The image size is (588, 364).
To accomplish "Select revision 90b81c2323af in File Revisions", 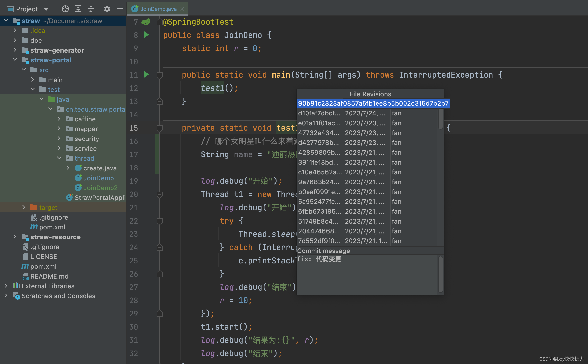I will point(373,103).
